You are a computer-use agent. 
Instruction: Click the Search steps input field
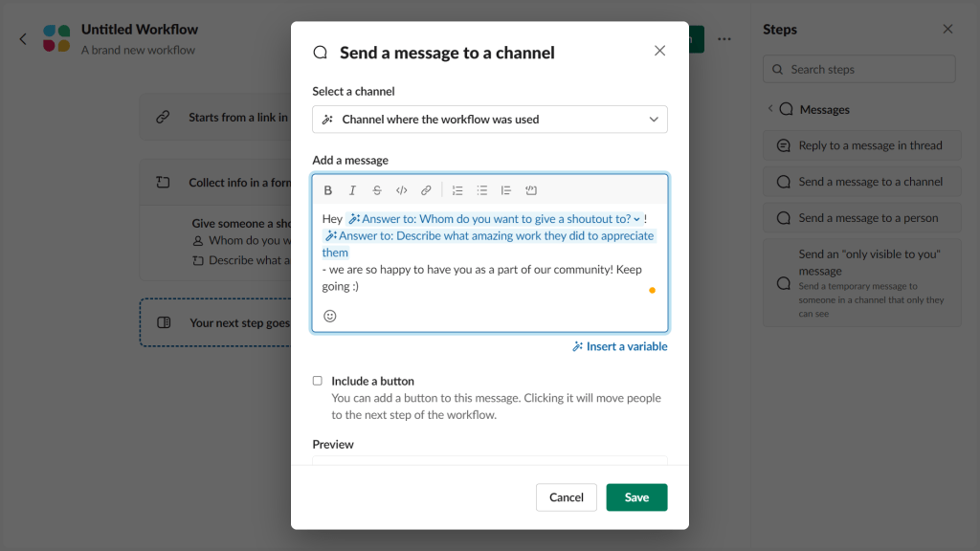coord(858,69)
